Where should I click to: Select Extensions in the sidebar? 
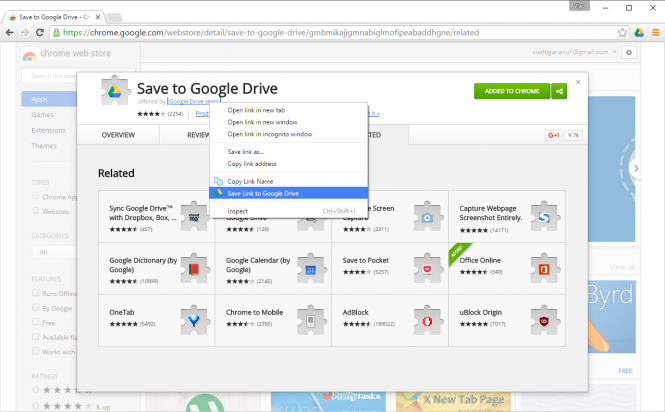tap(48, 130)
